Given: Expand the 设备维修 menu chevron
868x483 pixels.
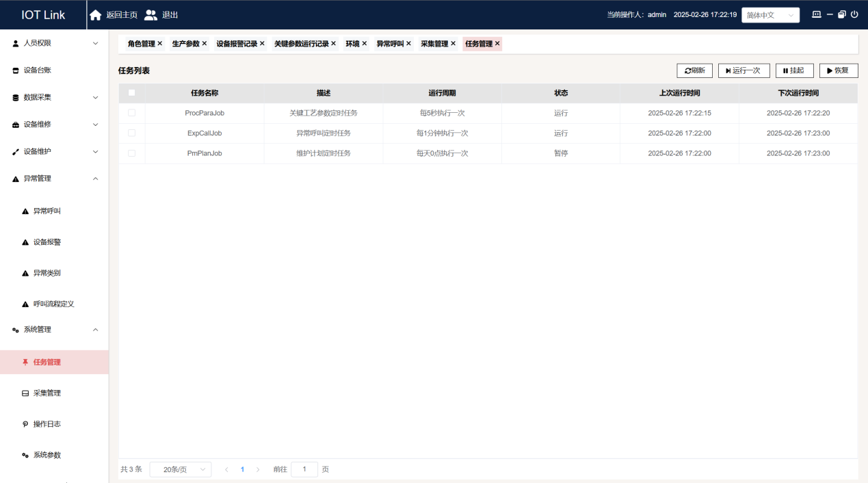Looking at the screenshot, I should [x=95, y=125].
